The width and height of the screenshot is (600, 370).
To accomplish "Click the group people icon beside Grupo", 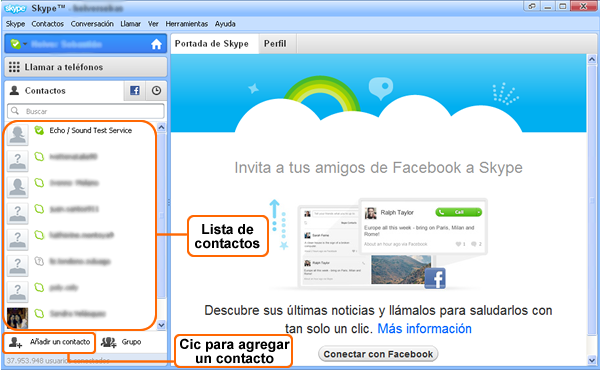I will pyautogui.click(x=109, y=342).
